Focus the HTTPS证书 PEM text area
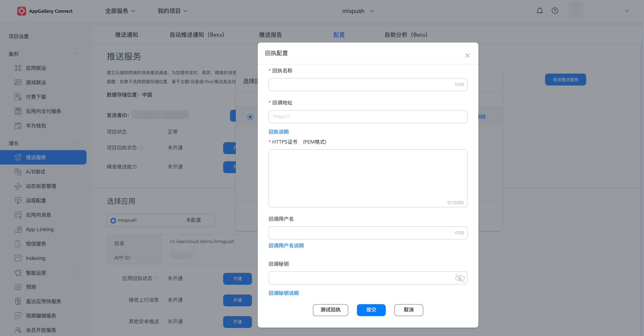 (368, 178)
